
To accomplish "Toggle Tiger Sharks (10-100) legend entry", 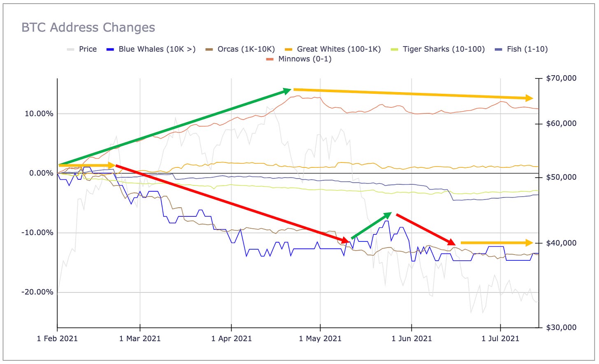I will click(x=437, y=49).
